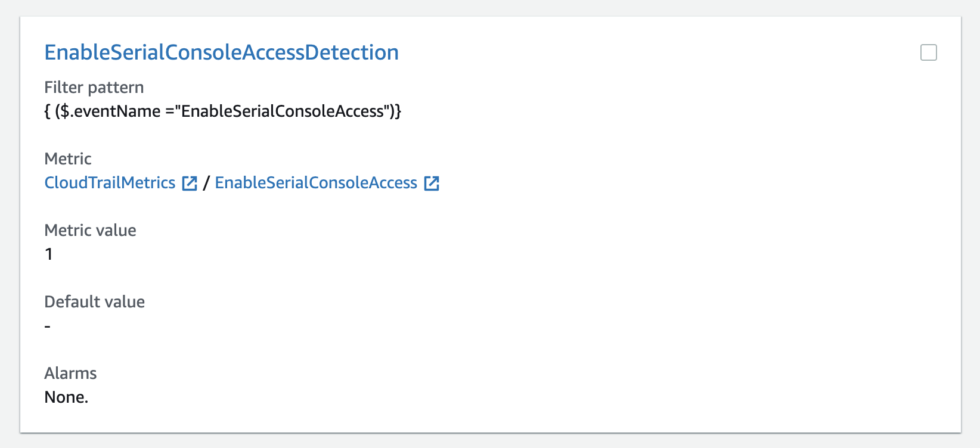Open the EnableSerialConsoleAccessDetection filter title link
Viewport: 980px width, 448px height.
[221, 52]
